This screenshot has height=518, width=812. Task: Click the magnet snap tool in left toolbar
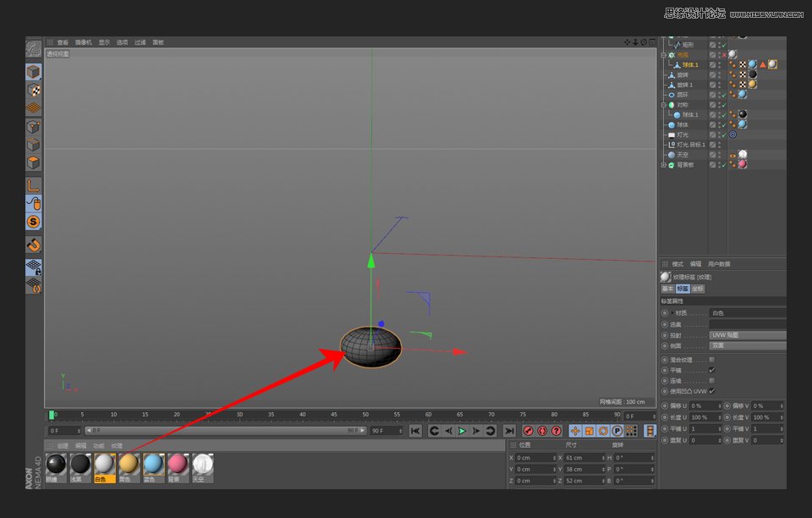33,245
